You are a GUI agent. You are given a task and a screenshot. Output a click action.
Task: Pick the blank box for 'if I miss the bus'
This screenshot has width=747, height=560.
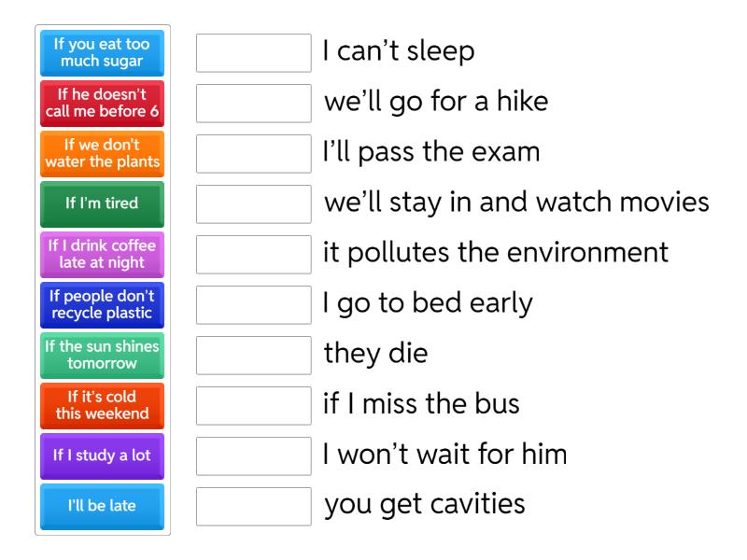click(x=254, y=406)
